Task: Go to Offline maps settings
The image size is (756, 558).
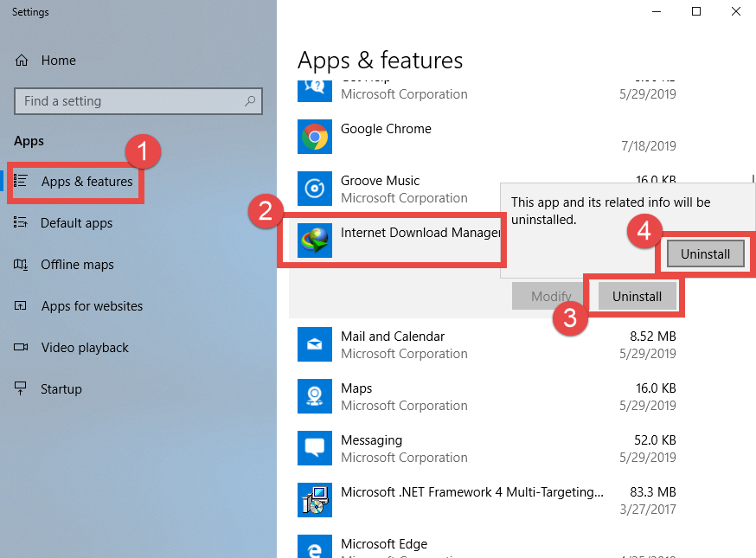Action: point(77,265)
